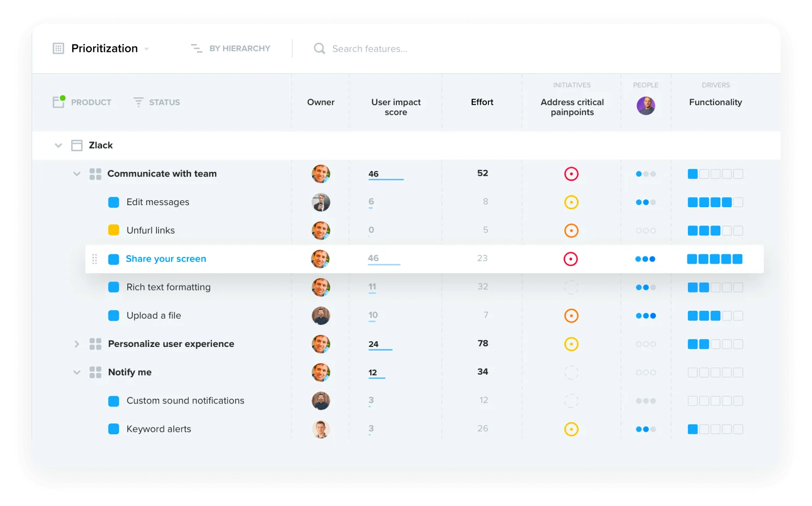Toggle yellow initiative circle for Edit messages
812x506 pixels.
(x=571, y=202)
